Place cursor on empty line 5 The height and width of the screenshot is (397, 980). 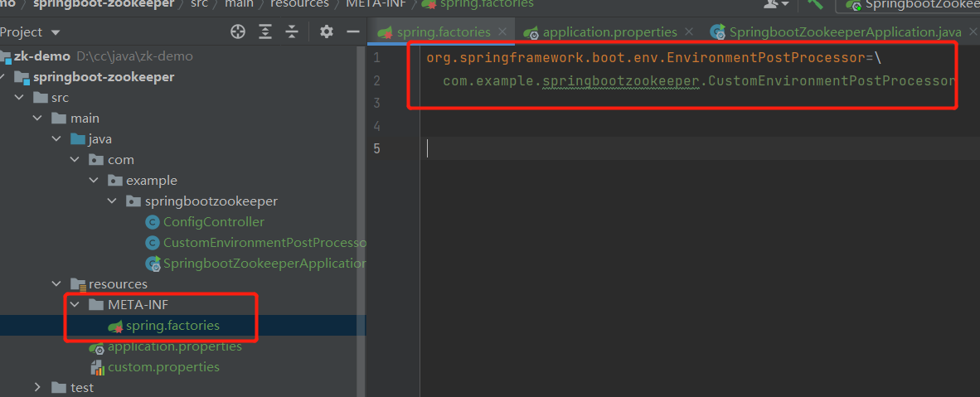coord(700,148)
